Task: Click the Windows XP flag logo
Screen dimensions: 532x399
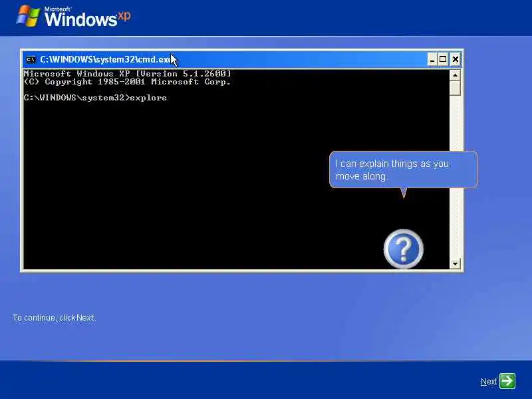Action: [x=28, y=16]
